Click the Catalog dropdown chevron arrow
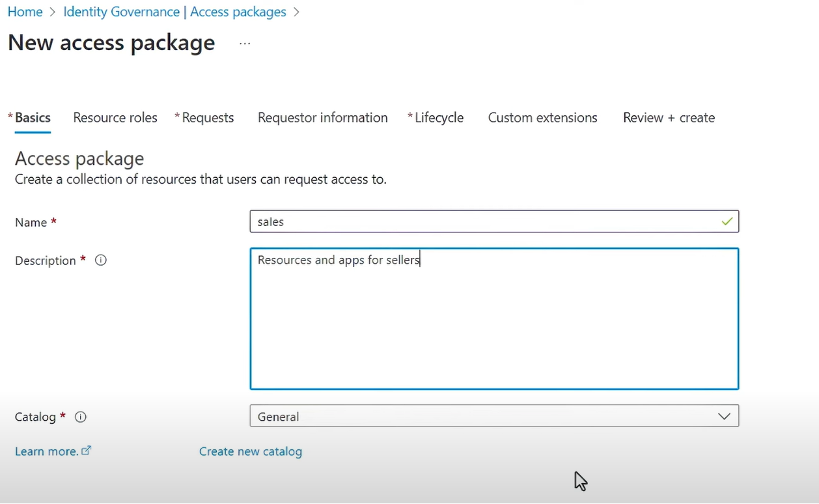The image size is (819, 504). [724, 416]
